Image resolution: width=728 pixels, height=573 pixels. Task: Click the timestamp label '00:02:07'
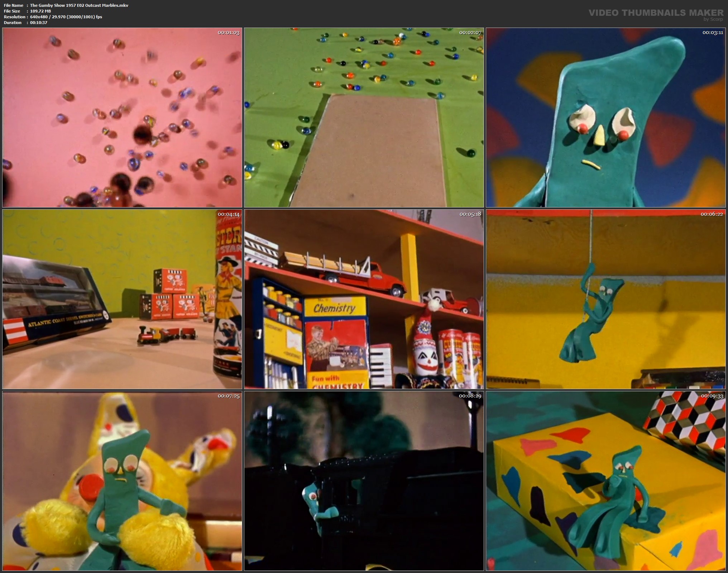470,33
